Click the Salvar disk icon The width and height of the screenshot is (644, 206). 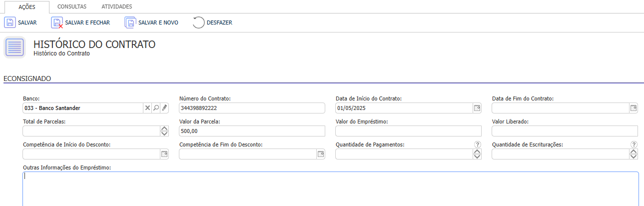pos(10,22)
